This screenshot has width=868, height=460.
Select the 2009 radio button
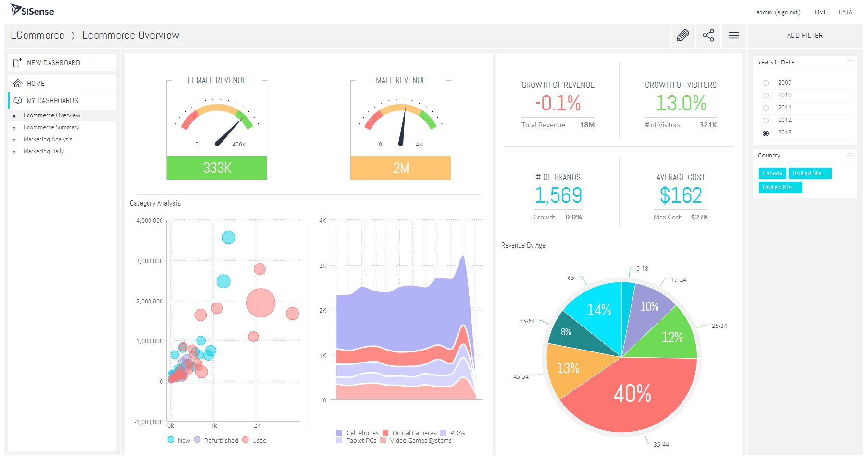click(x=766, y=83)
